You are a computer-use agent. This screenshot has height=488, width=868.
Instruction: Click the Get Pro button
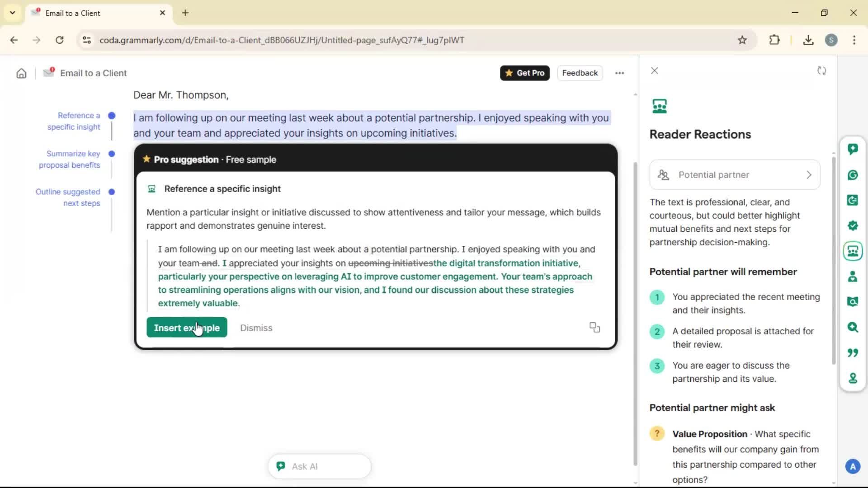pyautogui.click(x=524, y=73)
